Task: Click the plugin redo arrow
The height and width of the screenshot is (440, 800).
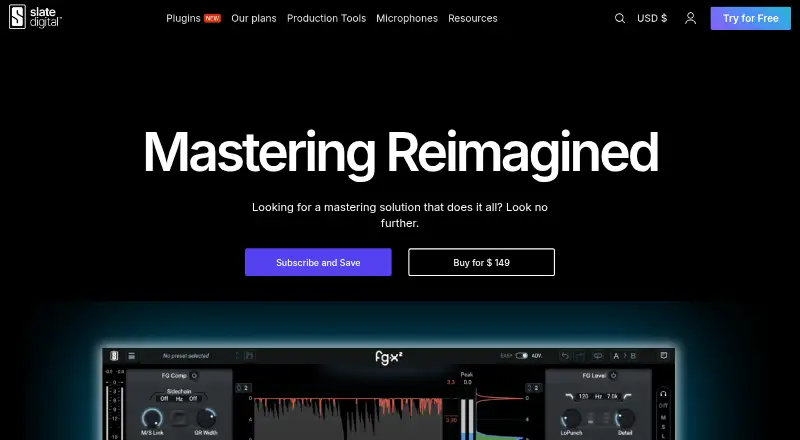Action: pyautogui.click(x=579, y=356)
